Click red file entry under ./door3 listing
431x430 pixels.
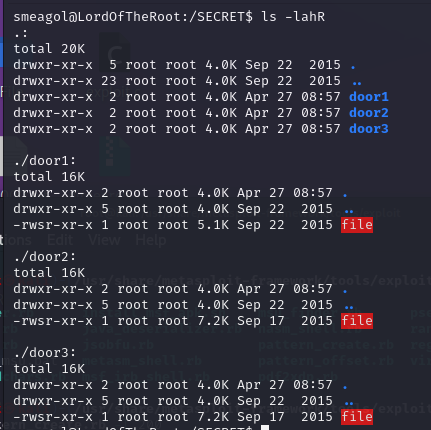tap(357, 417)
